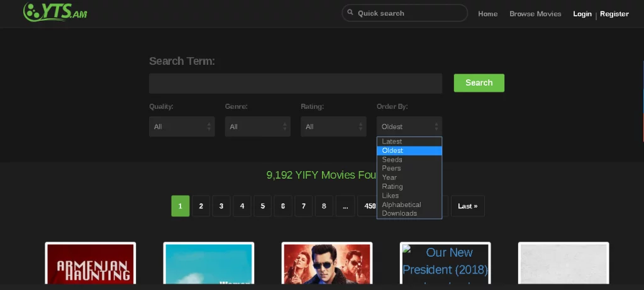Click the Login link
This screenshot has width=644, height=290.
click(x=582, y=14)
